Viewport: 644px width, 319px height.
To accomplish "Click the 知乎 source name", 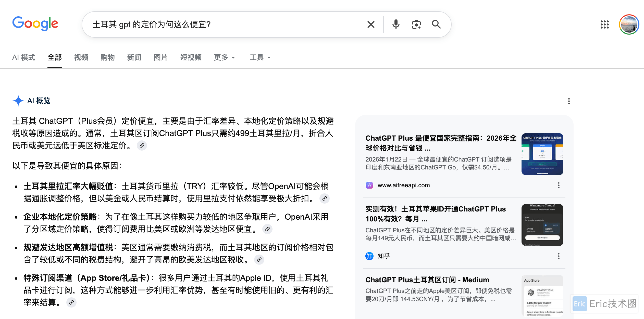I will tap(384, 256).
